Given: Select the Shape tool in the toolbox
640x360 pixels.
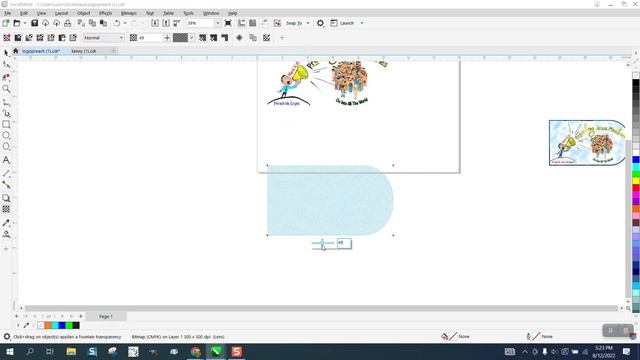Looking at the screenshot, I should 6,65.
